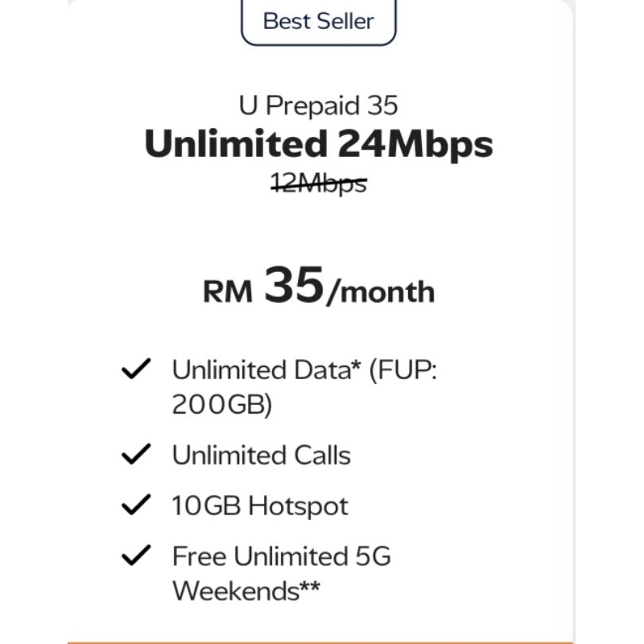
Task: Click the large 35 price number
Action: (294, 286)
